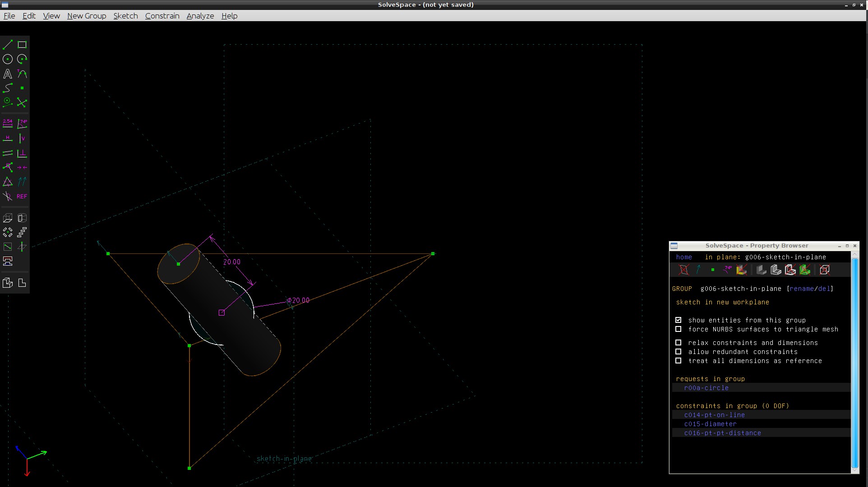
Task: Select the circle sketch tool
Action: pos(8,59)
